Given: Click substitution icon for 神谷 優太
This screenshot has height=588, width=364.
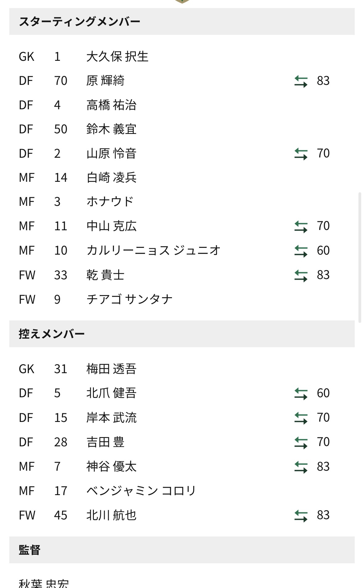Looking at the screenshot, I should (x=301, y=467).
